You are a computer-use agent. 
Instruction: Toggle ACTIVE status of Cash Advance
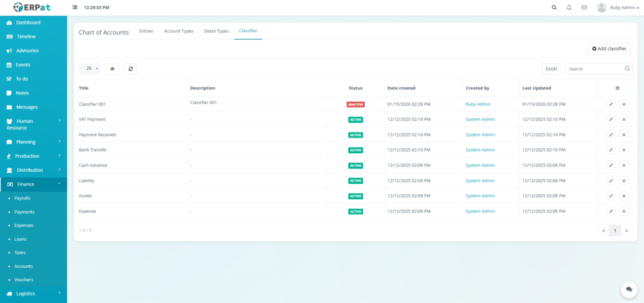[355, 165]
